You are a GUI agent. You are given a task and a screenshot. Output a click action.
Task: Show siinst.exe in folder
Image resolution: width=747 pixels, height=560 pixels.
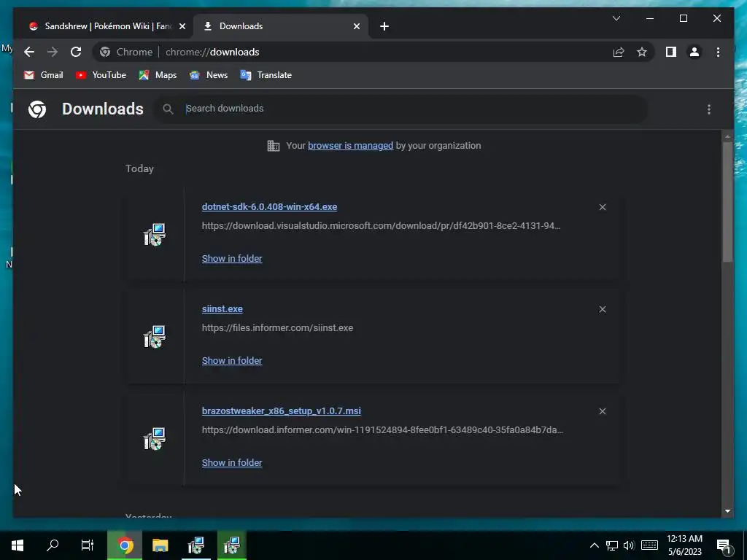tap(231, 360)
